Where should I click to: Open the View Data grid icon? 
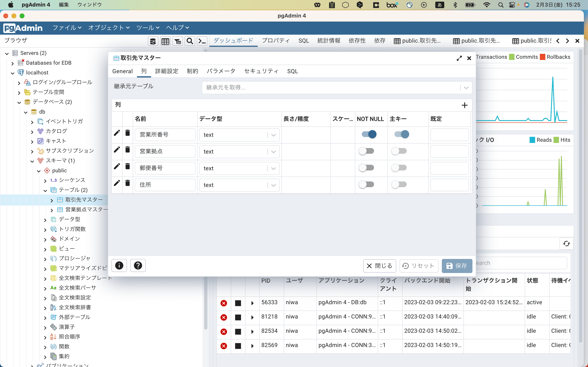tap(165, 41)
